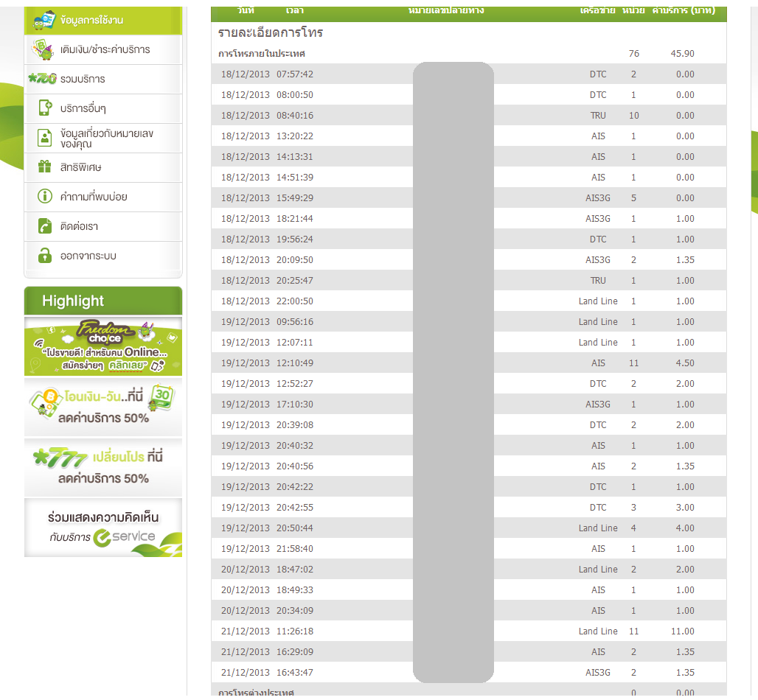Select ออกจากระบบ to log out
The image size is (758, 700).
103,256
